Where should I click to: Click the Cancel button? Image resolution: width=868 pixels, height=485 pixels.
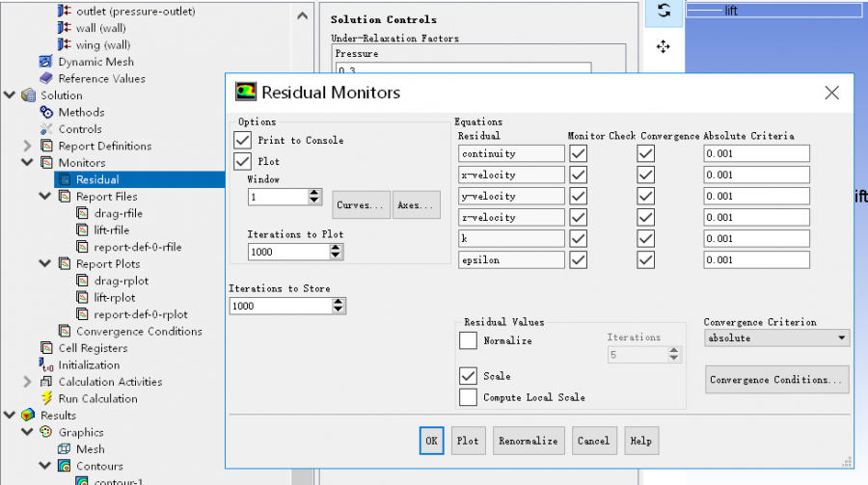point(593,441)
